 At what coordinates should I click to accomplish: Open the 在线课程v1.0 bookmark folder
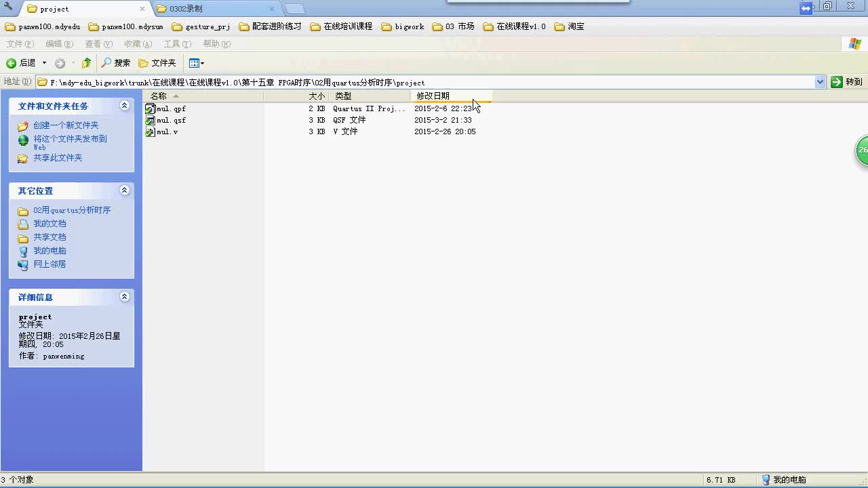[x=514, y=26]
